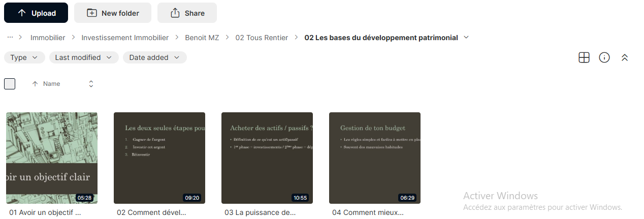Go to 02 Tous Rentier breadcrumb
This screenshot has width=644, height=219.
tap(262, 38)
